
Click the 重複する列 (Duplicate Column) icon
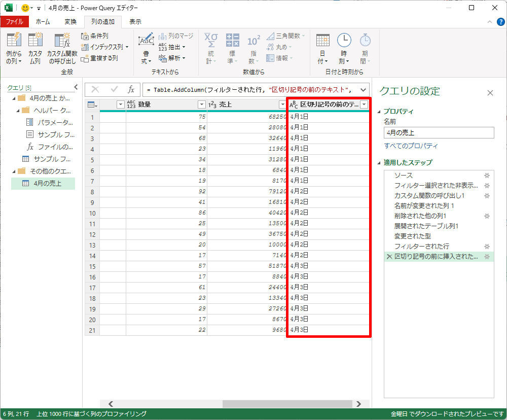coord(85,58)
